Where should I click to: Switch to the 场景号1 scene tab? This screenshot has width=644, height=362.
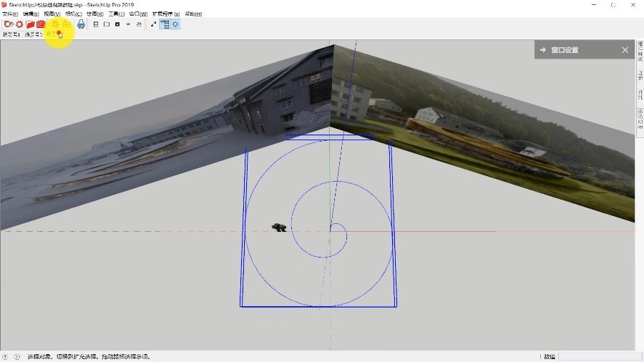(11, 34)
